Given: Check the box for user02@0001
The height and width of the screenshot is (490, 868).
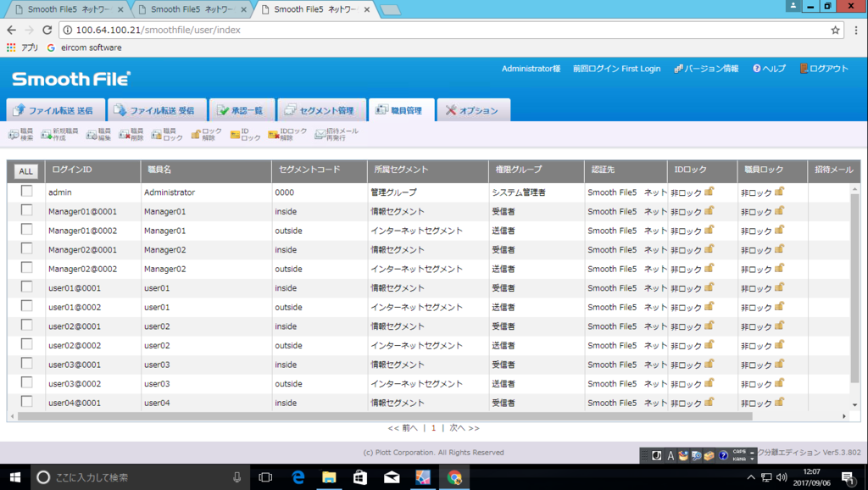Looking at the screenshot, I should (26, 325).
